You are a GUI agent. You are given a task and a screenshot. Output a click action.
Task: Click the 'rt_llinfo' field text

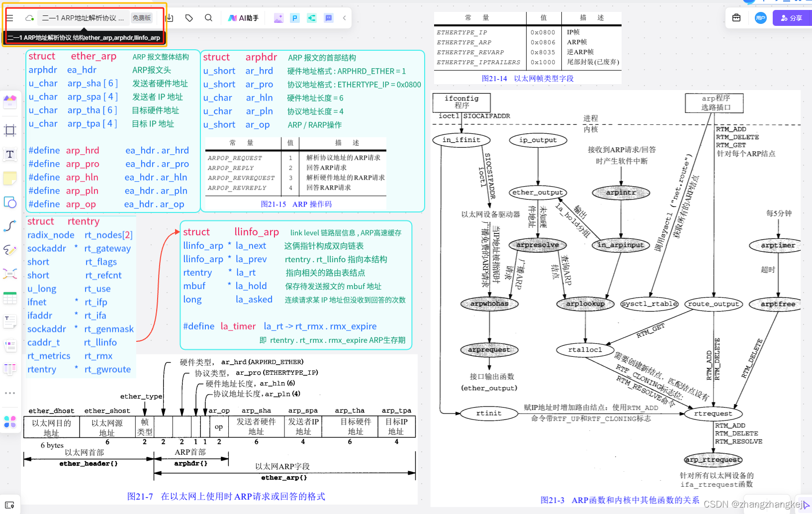tap(100, 342)
